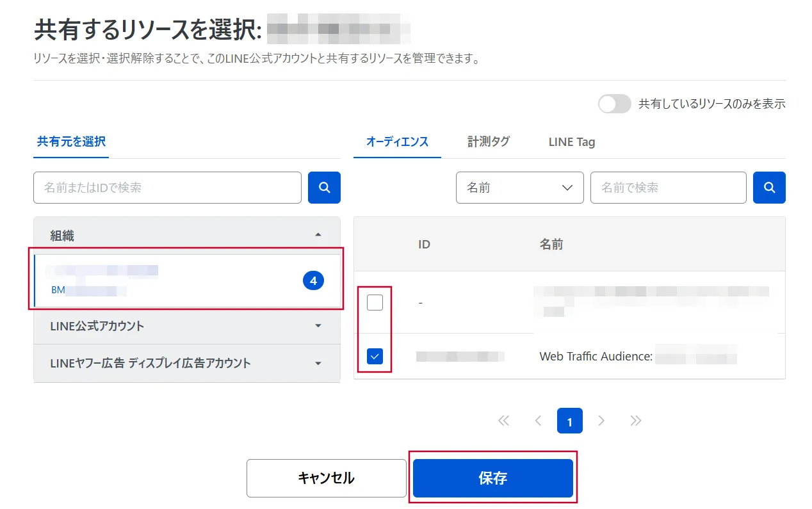Switch to the 計測タグ tab

[489, 141]
